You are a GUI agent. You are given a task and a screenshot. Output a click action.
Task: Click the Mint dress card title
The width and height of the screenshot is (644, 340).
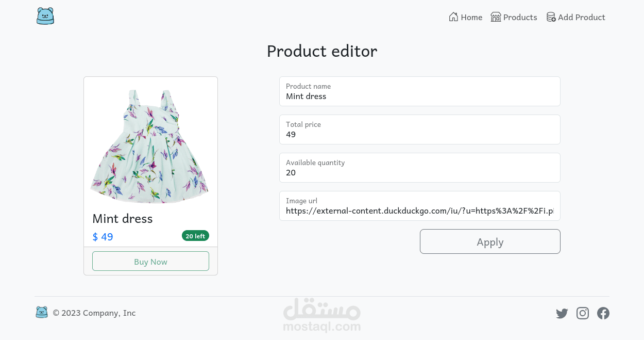[123, 219]
